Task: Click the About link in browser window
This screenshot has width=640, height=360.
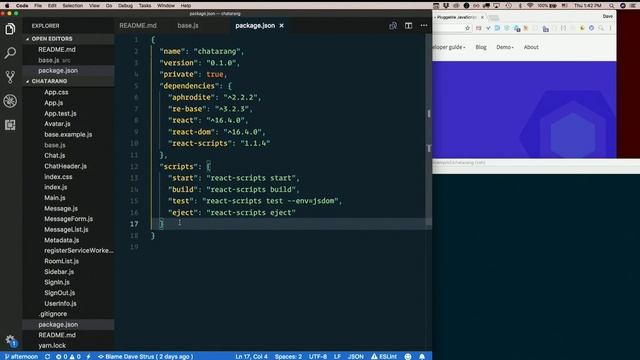Action: click(531, 47)
